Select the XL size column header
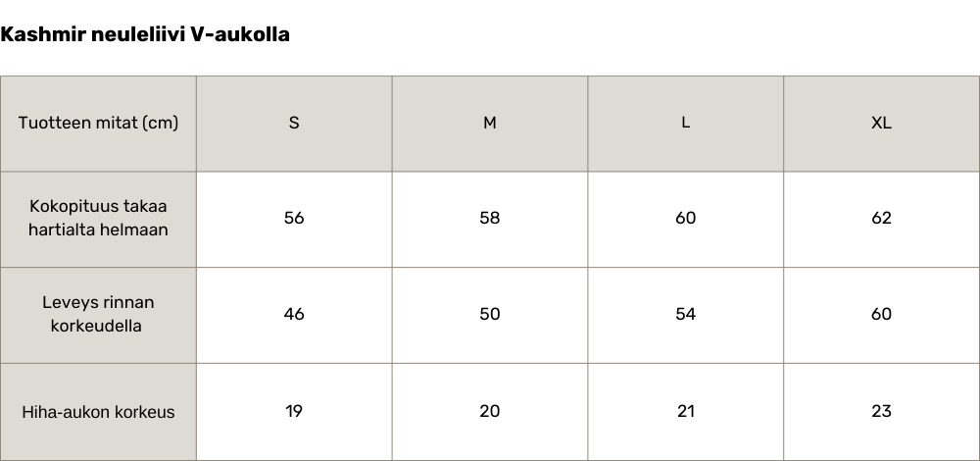 pyautogui.click(x=882, y=124)
